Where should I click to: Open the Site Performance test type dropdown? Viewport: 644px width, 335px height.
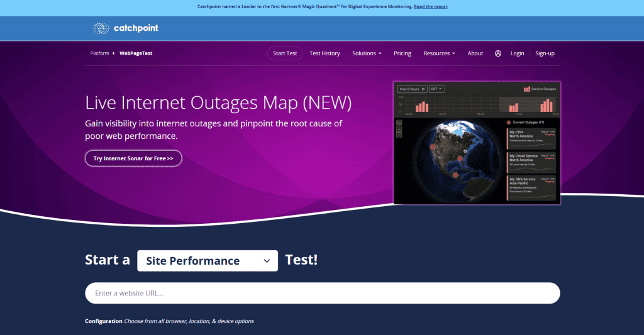tap(208, 261)
